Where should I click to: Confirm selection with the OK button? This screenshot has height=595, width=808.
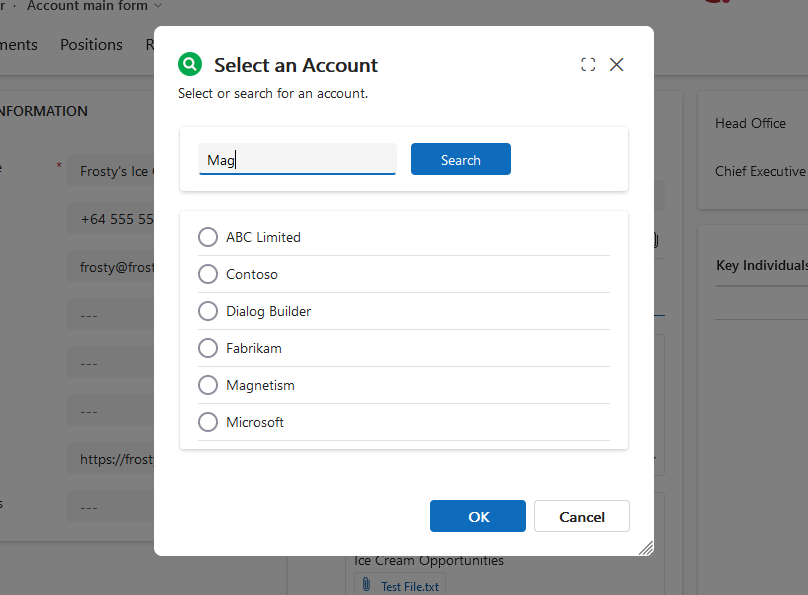(477, 516)
